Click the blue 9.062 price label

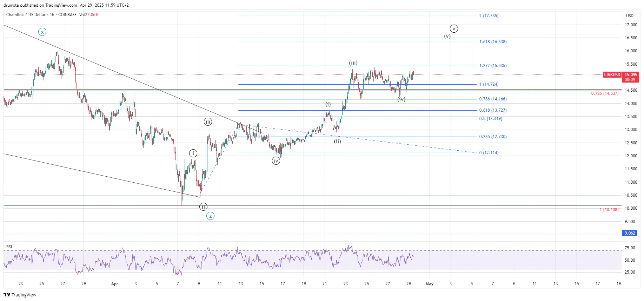630,233
